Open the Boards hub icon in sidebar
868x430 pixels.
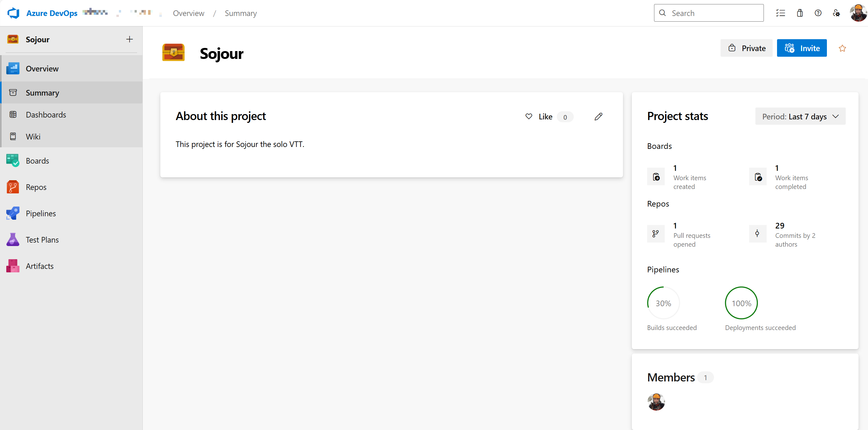click(13, 160)
